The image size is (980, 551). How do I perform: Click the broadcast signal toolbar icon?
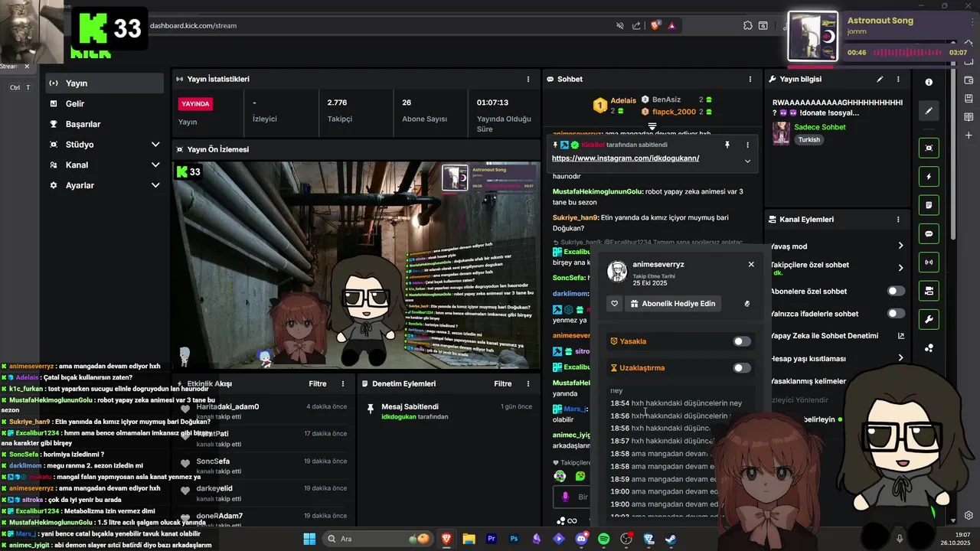[x=929, y=262]
